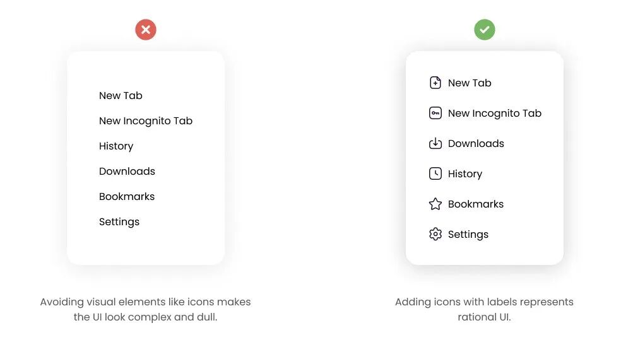Click the Incognito key icon

435,113
